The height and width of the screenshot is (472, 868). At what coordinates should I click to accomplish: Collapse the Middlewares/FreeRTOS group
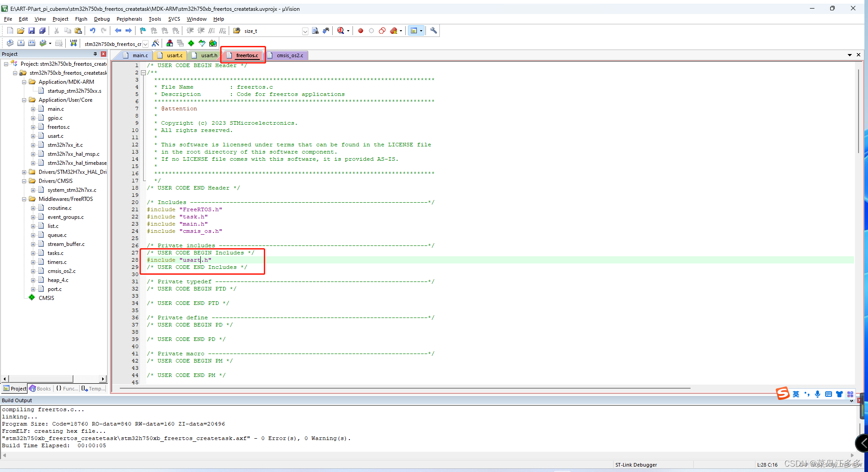pos(24,199)
